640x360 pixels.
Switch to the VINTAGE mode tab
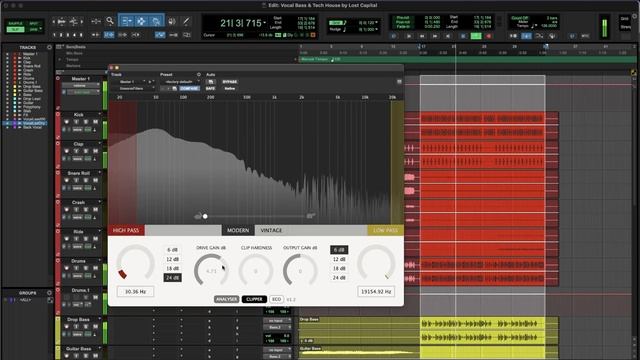click(271, 230)
